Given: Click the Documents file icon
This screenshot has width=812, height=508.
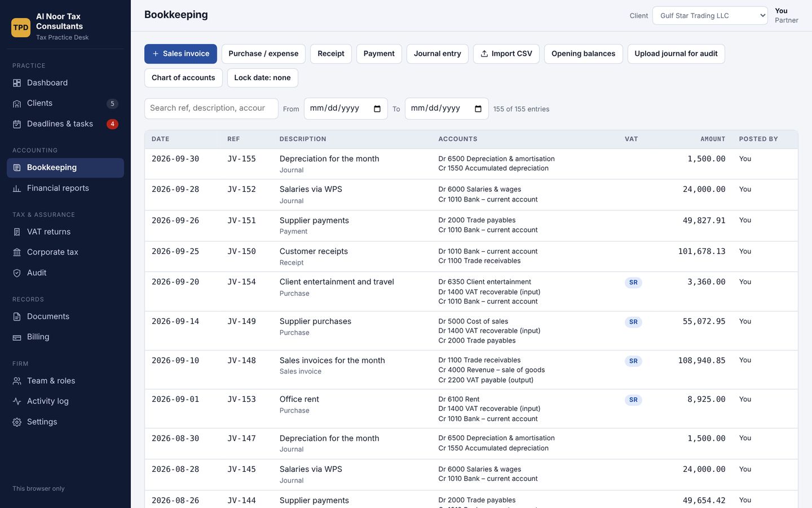Looking at the screenshot, I should click(x=17, y=317).
